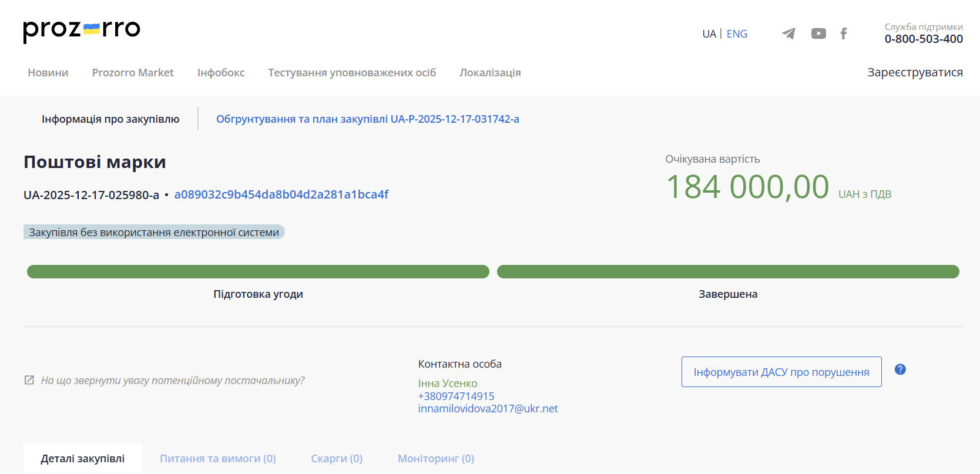Click the Підготовка угоди progress bar

click(258, 272)
